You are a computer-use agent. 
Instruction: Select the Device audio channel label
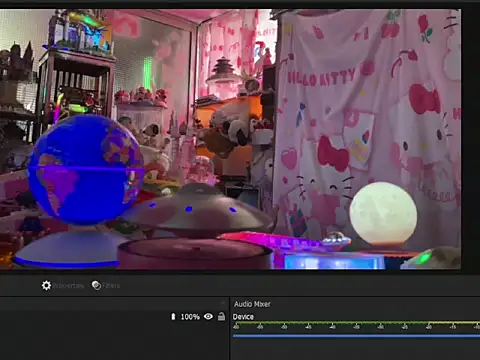coord(243,317)
